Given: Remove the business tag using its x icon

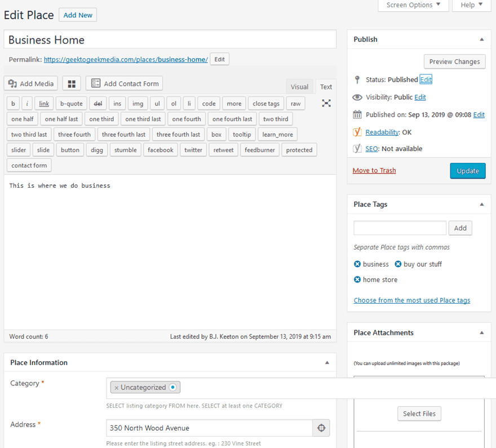Looking at the screenshot, I should coord(357,264).
